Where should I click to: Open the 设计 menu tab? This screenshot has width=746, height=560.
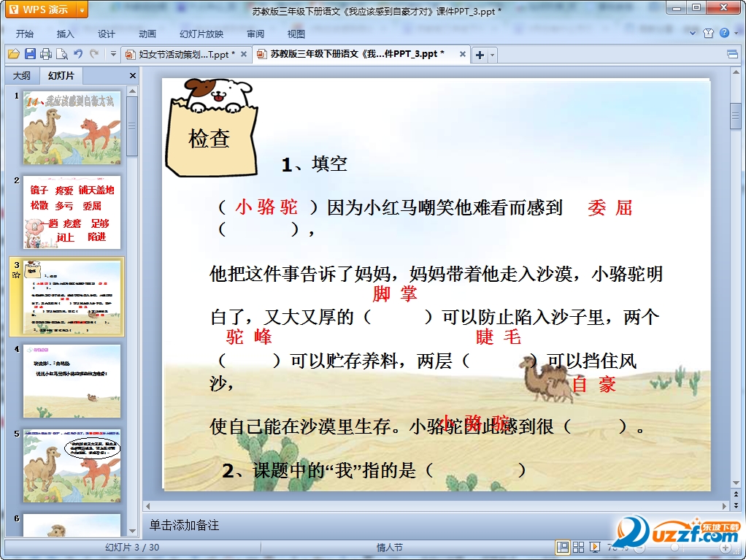click(x=106, y=34)
